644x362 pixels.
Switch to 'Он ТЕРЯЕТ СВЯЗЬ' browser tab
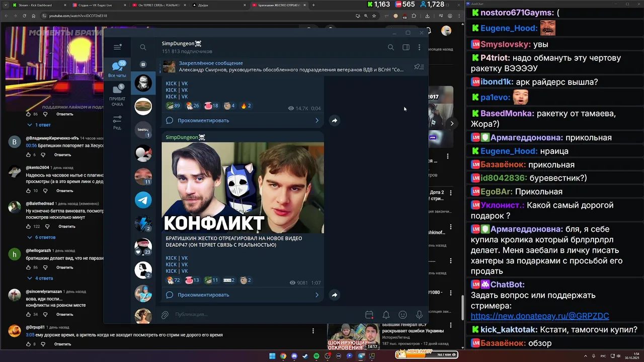pyautogui.click(x=159, y=5)
